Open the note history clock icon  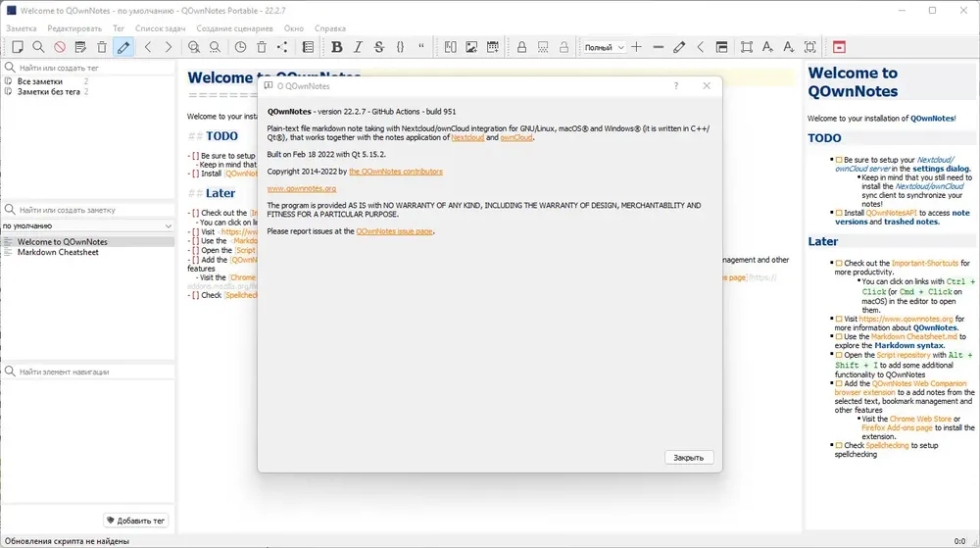click(x=241, y=47)
